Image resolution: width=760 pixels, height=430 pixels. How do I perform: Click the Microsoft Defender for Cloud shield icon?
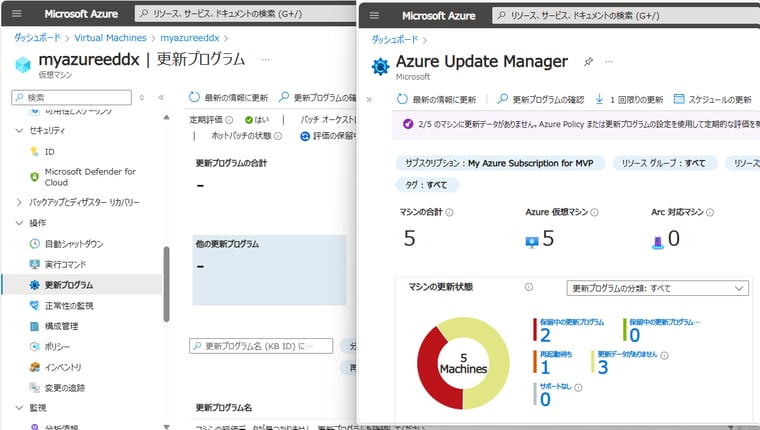[x=34, y=177]
